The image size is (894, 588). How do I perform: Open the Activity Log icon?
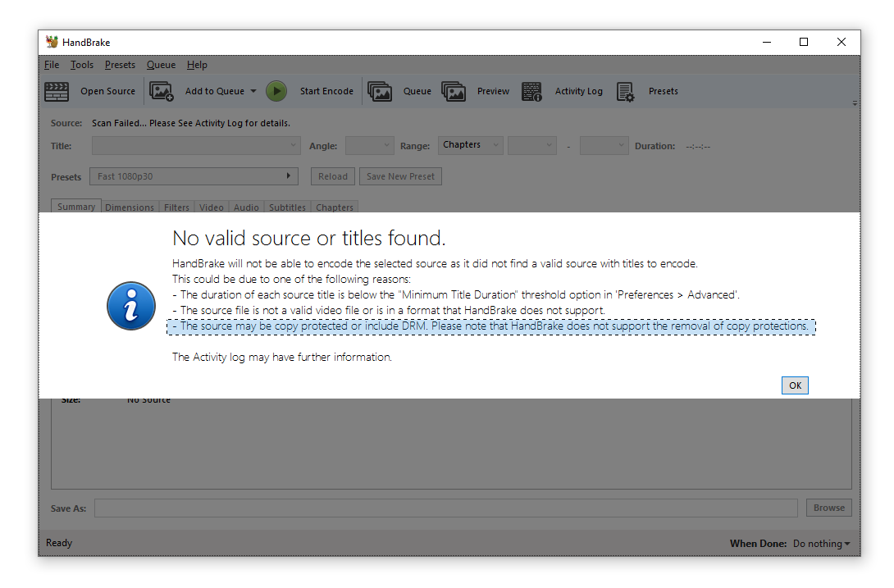(531, 91)
